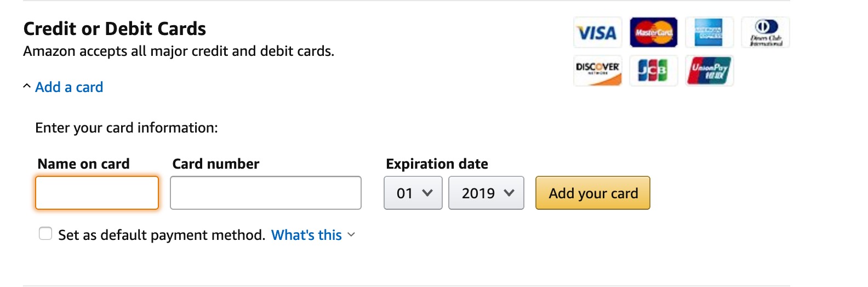This screenshot has width=868, height=287.
Task: Open the expiration month dropdown
Action: 413,193
